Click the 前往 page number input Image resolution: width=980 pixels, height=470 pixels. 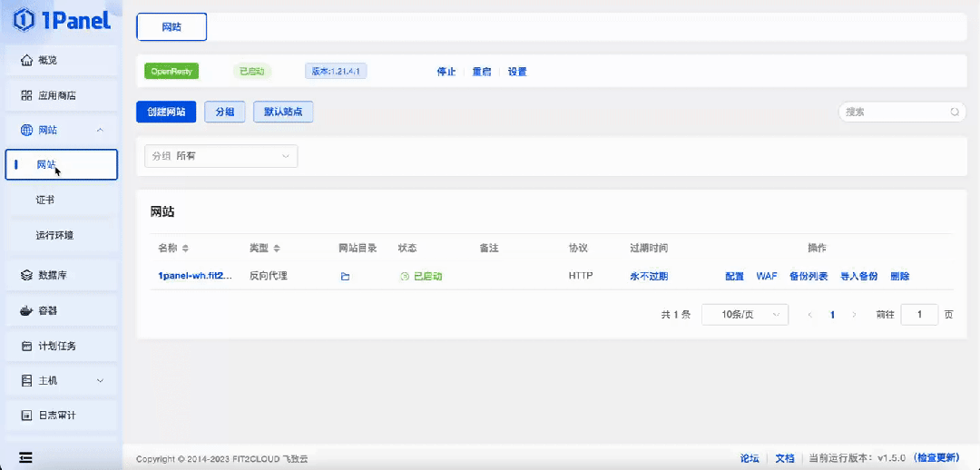point(919,315)
